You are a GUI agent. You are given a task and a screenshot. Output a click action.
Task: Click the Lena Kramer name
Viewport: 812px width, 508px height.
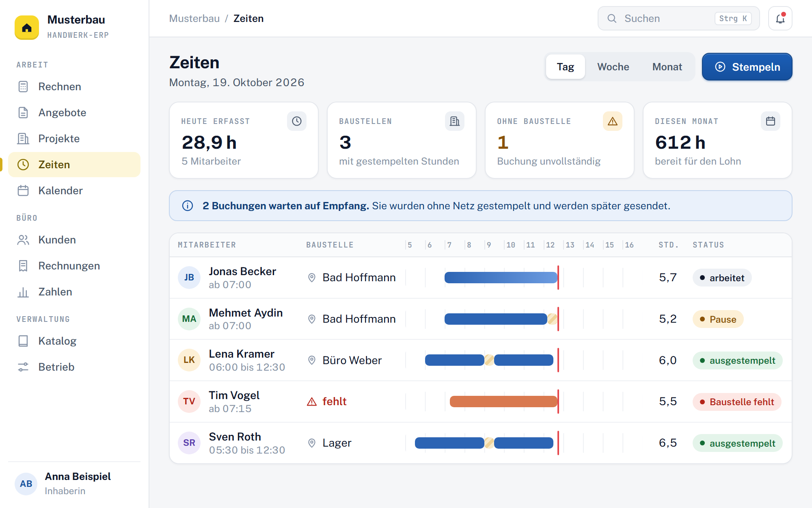coord(242,354)
